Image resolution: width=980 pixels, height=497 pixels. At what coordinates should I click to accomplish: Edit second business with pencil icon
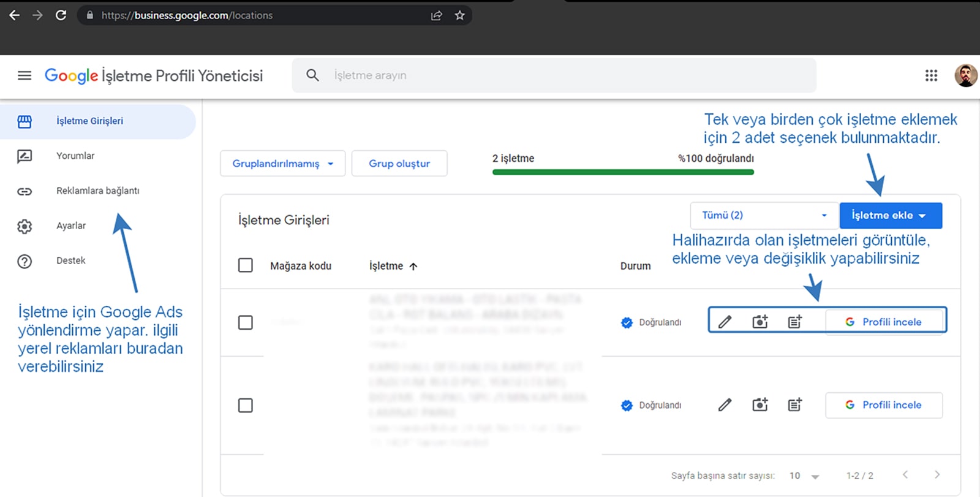725,404
